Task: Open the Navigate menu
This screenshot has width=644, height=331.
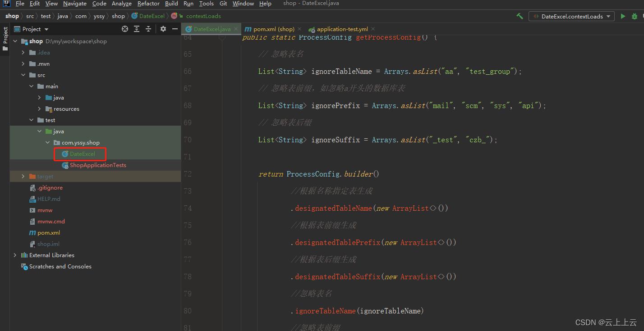Action: pyautogui.click(x=75, y=4)
